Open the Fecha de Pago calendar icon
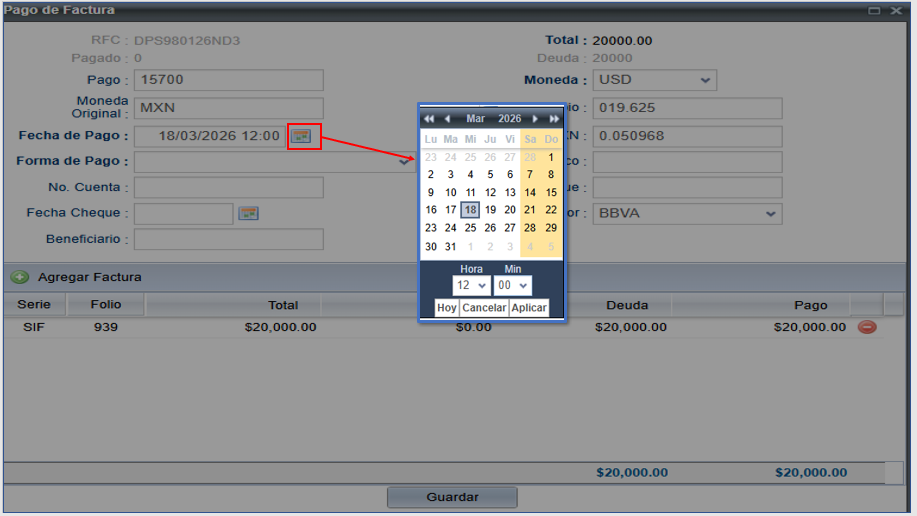 click(x=301, y=136)
